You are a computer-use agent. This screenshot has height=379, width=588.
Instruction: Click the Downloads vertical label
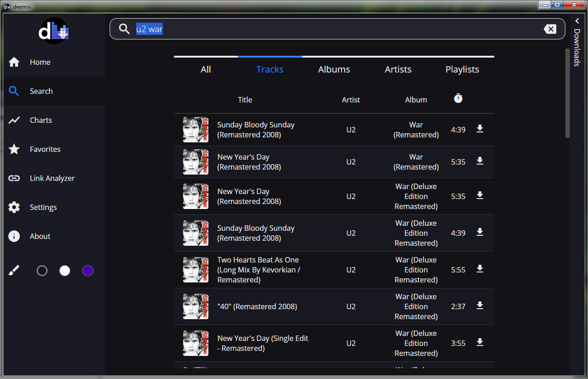coord(577,48)
